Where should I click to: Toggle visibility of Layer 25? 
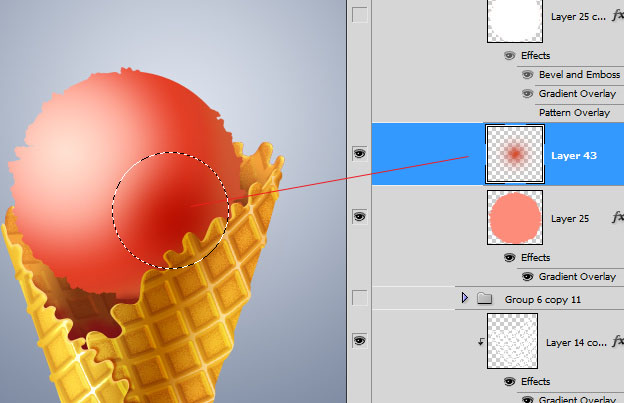pyautogui.click(x=359, y=217)
